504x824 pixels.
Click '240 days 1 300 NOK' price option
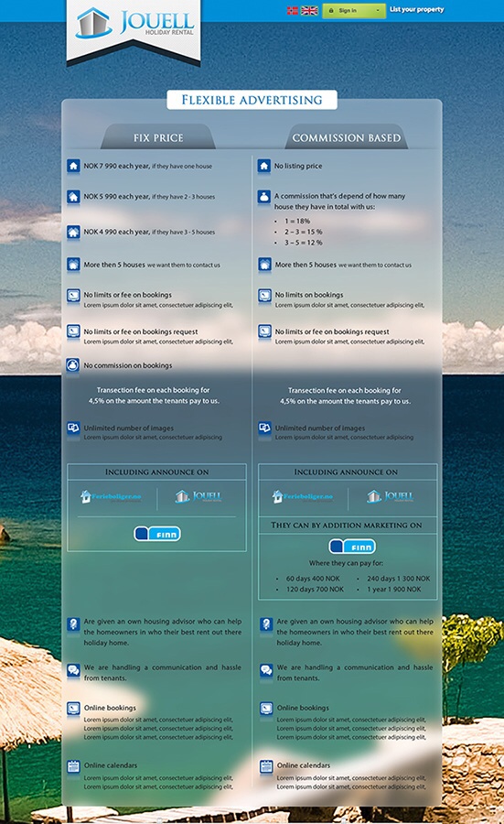(x=399, y=579)
